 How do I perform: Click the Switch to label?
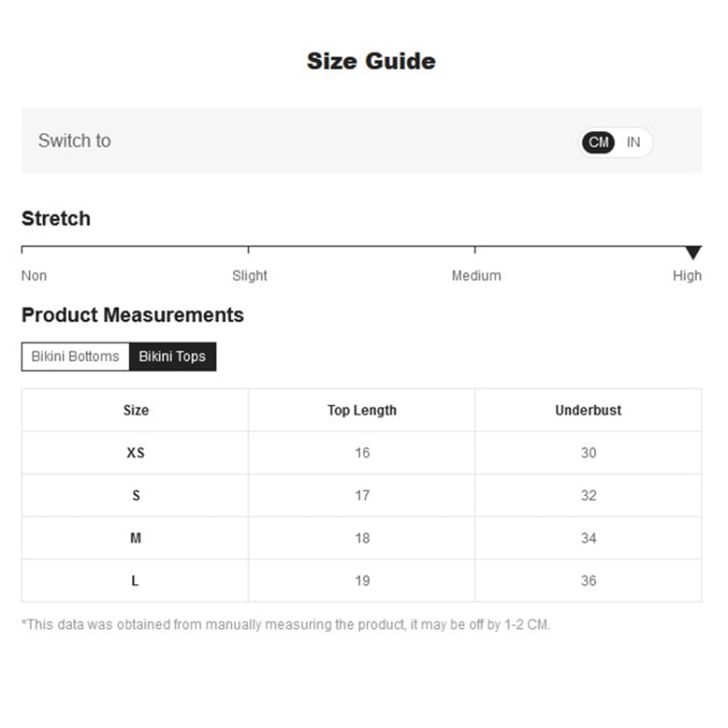pos(75,141)
